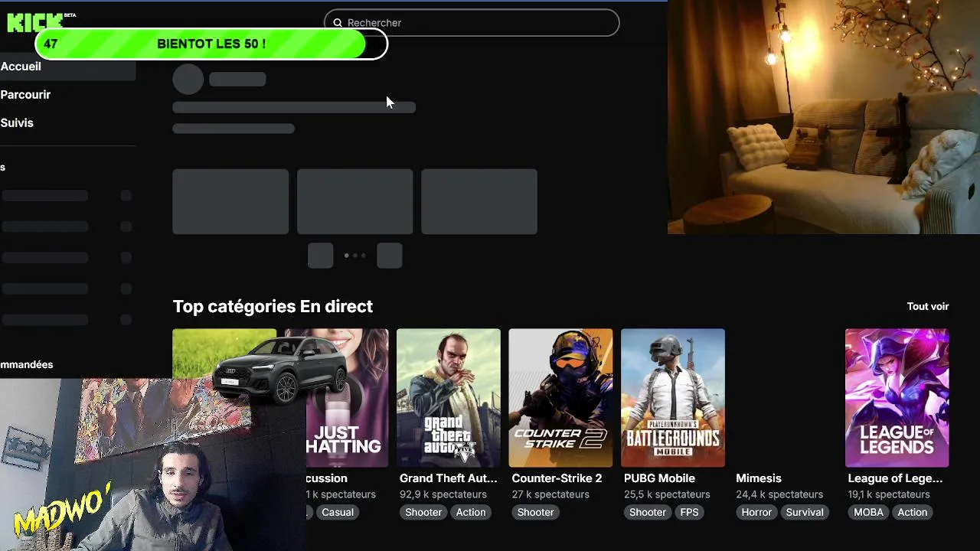Click the Grand Theft Aut... category title
Viewport: 980px width, 551px height.
click(x=449, y=478)
